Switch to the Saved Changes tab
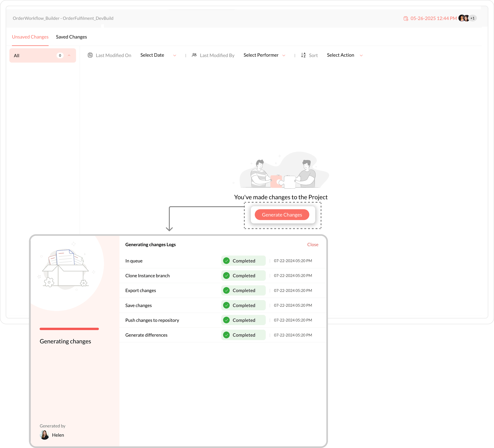 click(71, 37)
